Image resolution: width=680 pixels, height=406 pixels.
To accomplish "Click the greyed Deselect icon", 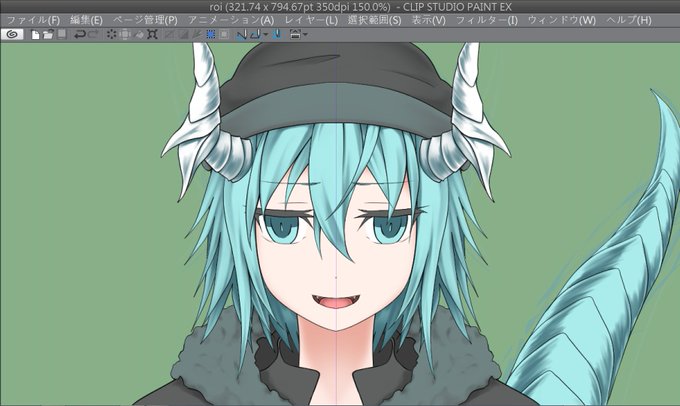I will 169,34.
